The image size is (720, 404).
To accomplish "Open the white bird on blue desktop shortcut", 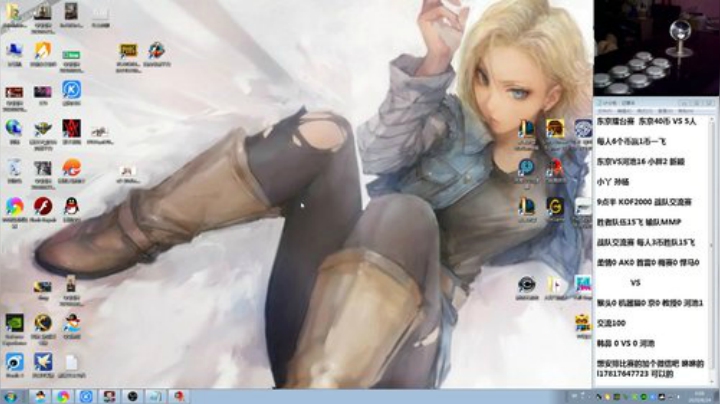I will click(43, 362).
